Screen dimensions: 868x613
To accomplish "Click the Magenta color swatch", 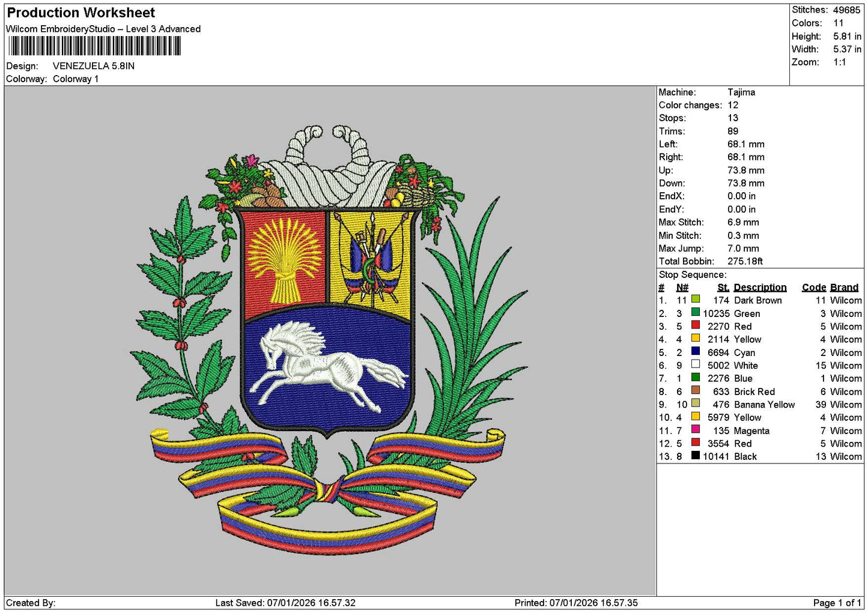I will (x=696, y=429).
